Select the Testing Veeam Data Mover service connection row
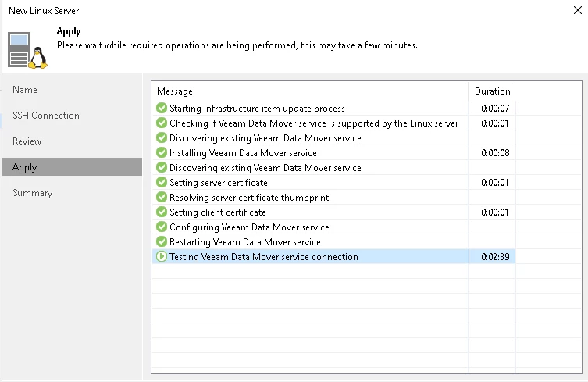Viewport: 588px width, 382px height. click(x=333, y=257)
